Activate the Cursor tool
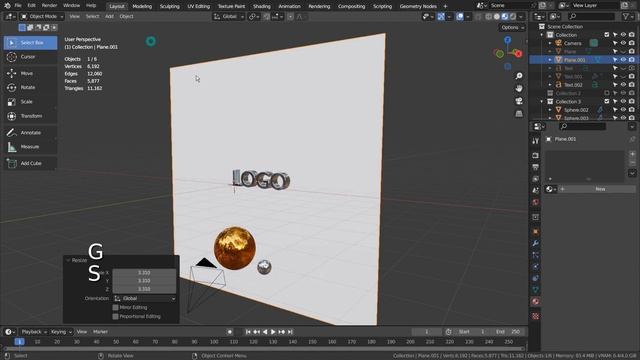Viewport: 640px width, 360px height. click(31, 57)
